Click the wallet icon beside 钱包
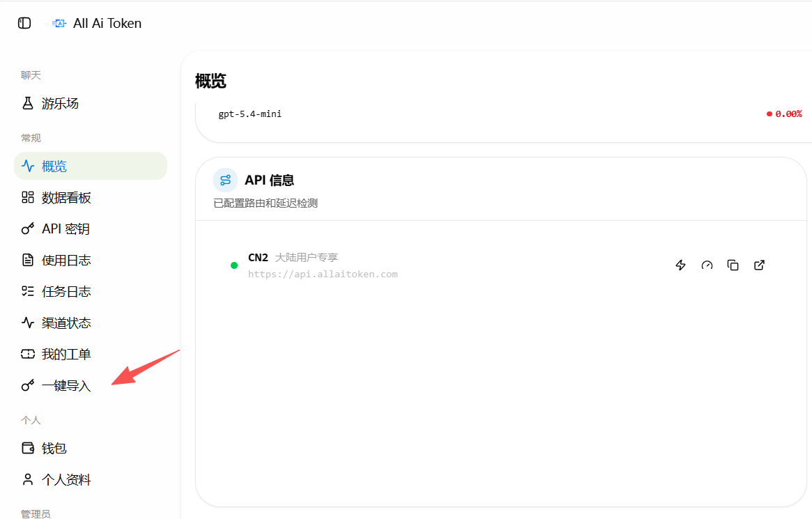Viewport: 812px width, 519px height. pyautogui.click(x=28, y=448)
